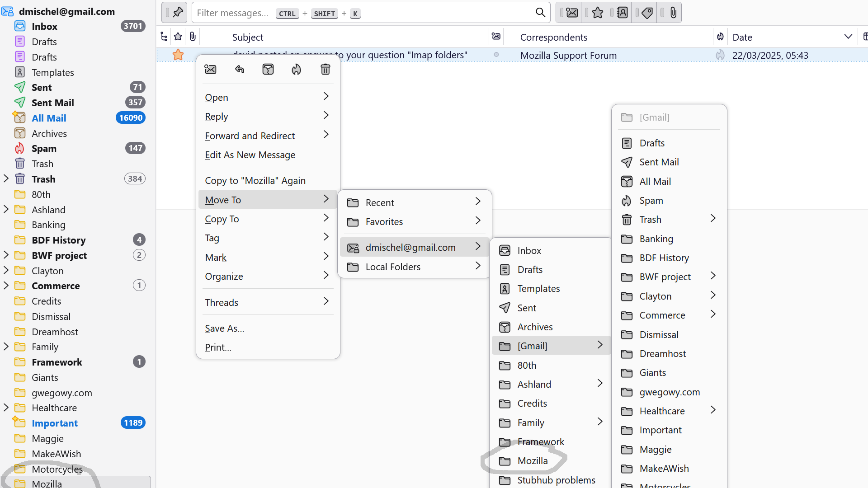Viewport: 868px width, 488px height.
Task: Click the thread column header icon
Action: point(164,37)
